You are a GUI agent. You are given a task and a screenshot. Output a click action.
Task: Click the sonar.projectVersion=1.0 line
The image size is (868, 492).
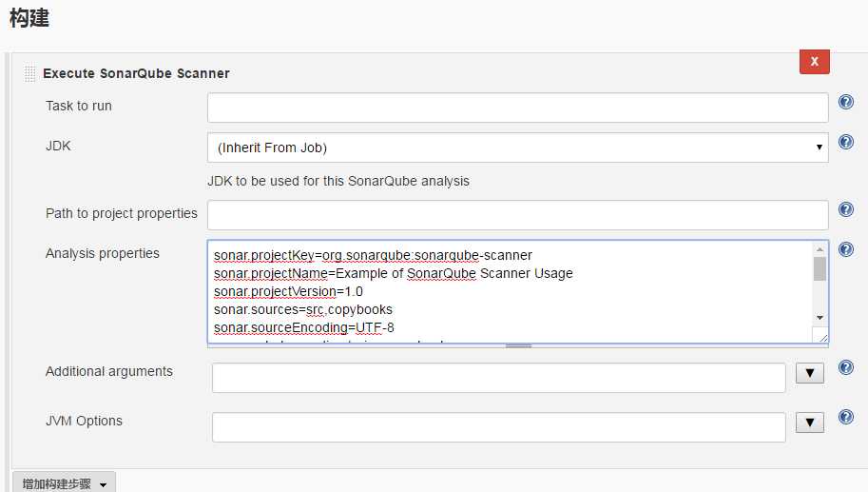click(288, 291)
